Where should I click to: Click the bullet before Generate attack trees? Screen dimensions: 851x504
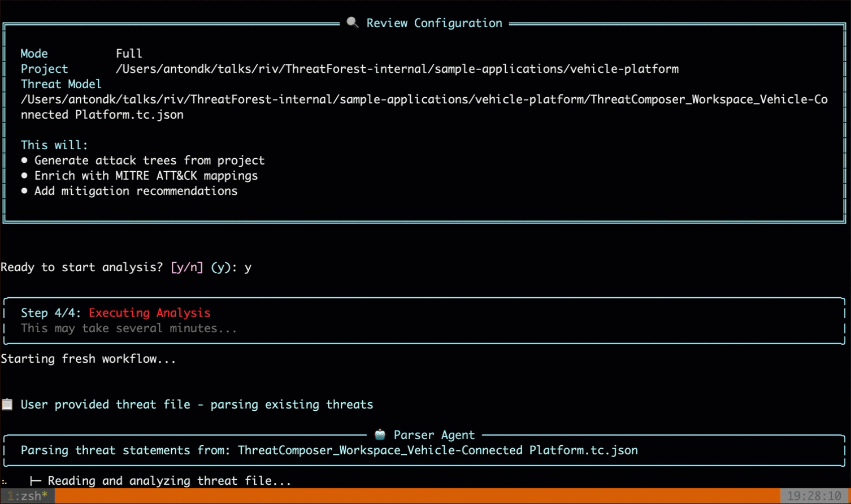tap(24, 160)
